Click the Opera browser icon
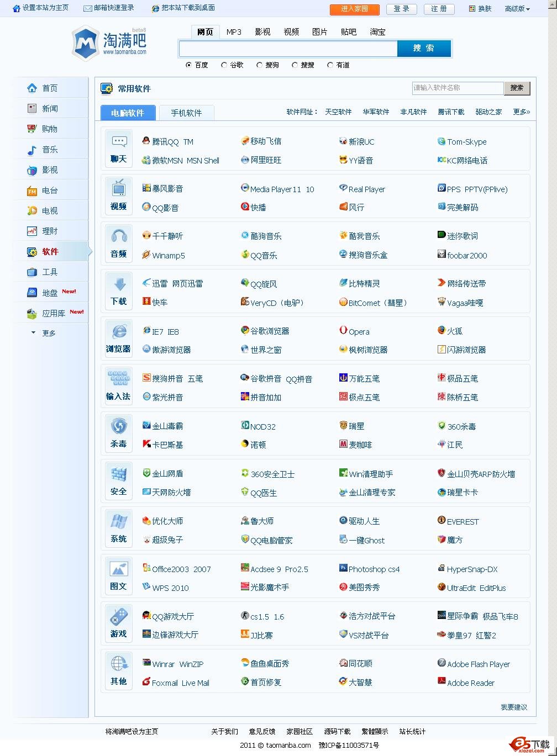The height and width of the screenshot is (756, 557). tap(343, 330)
